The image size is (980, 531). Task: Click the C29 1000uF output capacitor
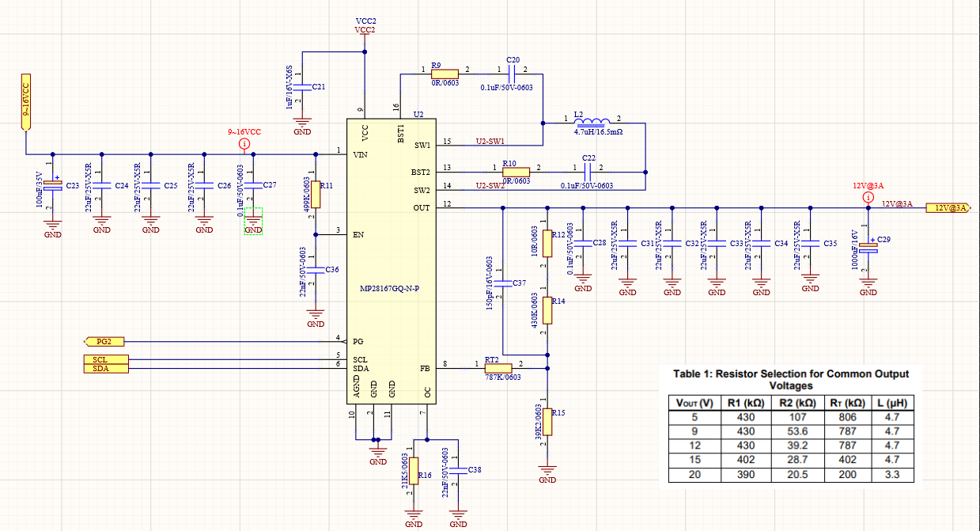[868, 248]
